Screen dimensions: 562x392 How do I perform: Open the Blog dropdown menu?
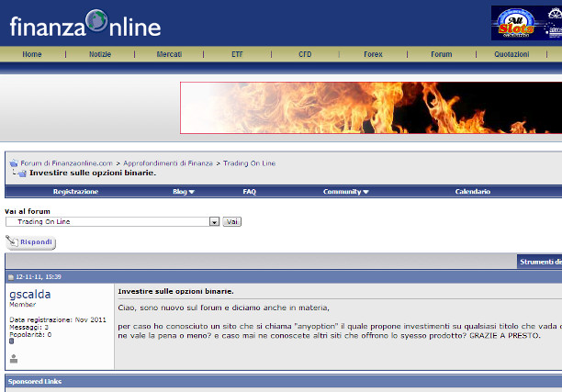tap(184, 192)
